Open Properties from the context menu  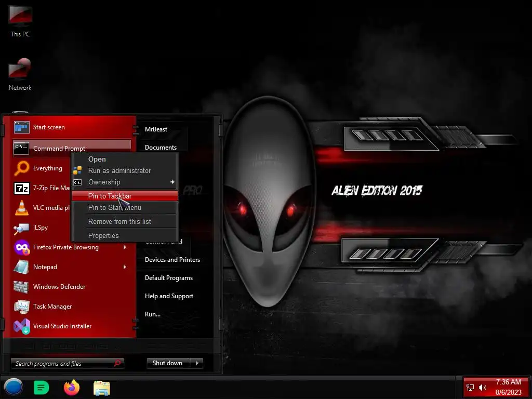[x=125, y=235]
